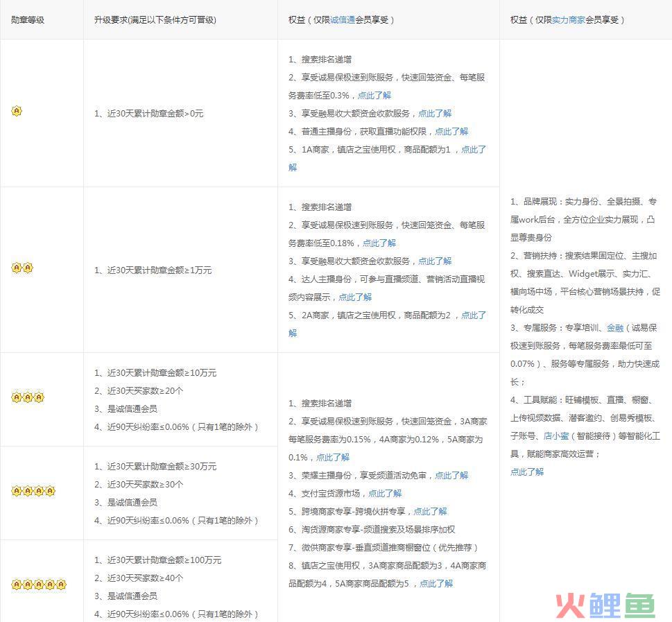Click the two-crown badge icon

click(23, 268)
